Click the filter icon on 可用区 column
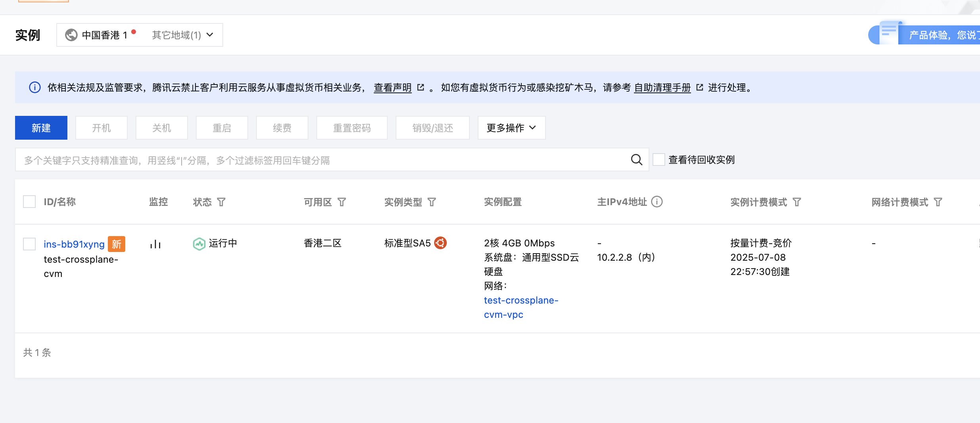Screen dimensions: 980x423 point(342,202)
